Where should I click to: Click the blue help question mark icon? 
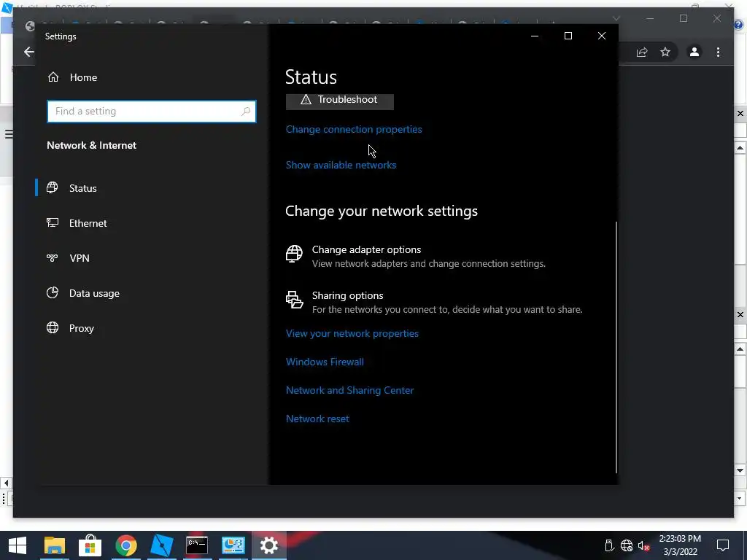pyautogui.click(x=740, y=25)
